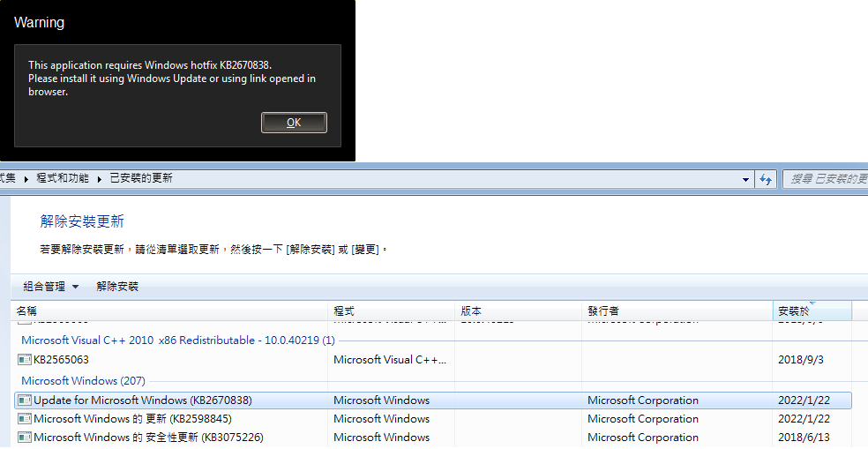Sort by 版本 column header
The image size is (868, 449).
tap(518, 311)
